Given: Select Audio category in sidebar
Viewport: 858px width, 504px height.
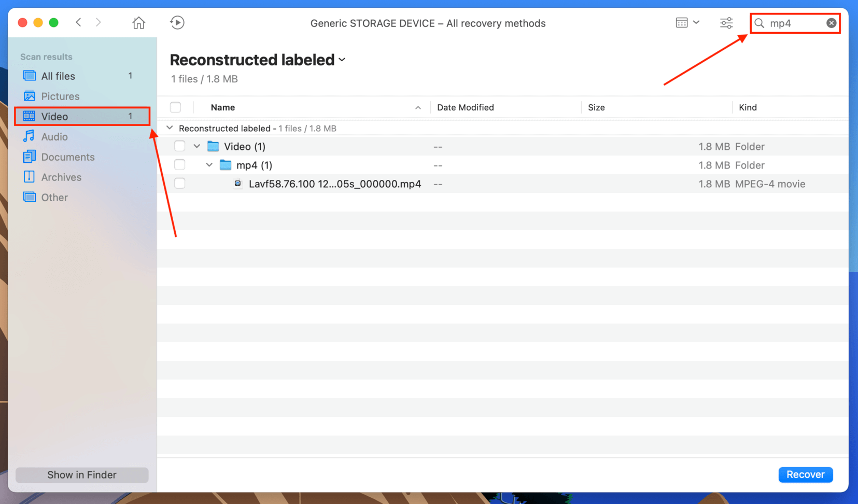Looking at the screenshot, I should 82,137.
